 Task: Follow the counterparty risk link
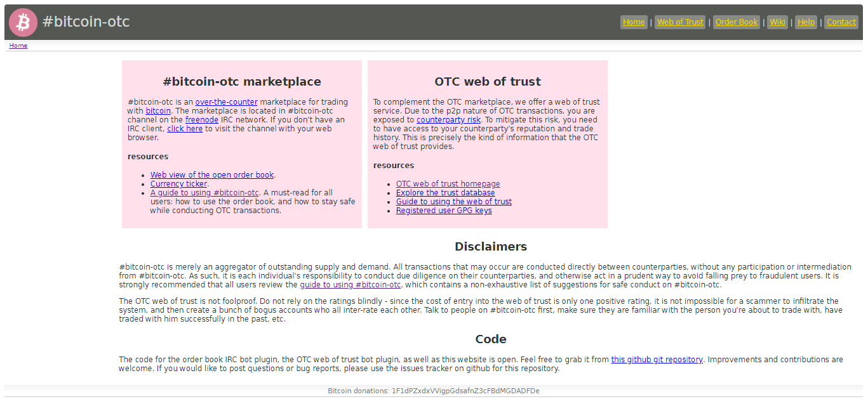pyautogui.click(x=448, y=120)
